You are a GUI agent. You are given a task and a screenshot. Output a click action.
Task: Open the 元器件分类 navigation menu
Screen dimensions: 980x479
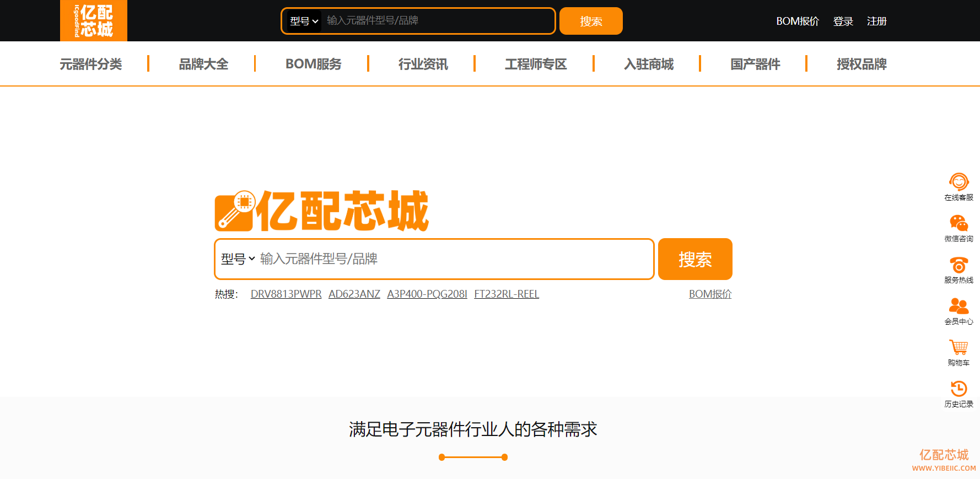pyautogui.click(x=91, y=64)
